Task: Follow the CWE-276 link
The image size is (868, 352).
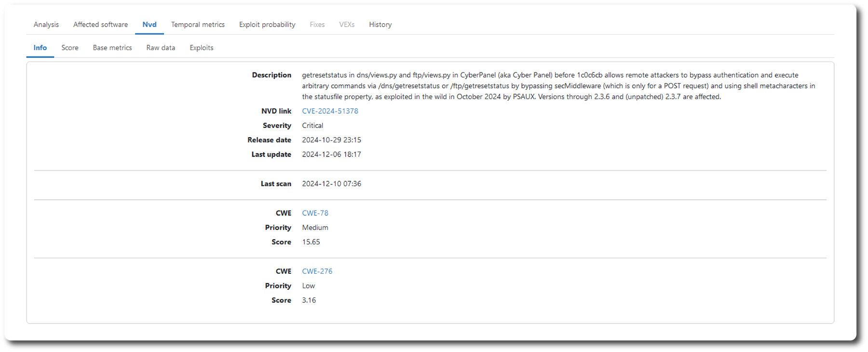Action: pyautogui.click(x=317, y=271)
